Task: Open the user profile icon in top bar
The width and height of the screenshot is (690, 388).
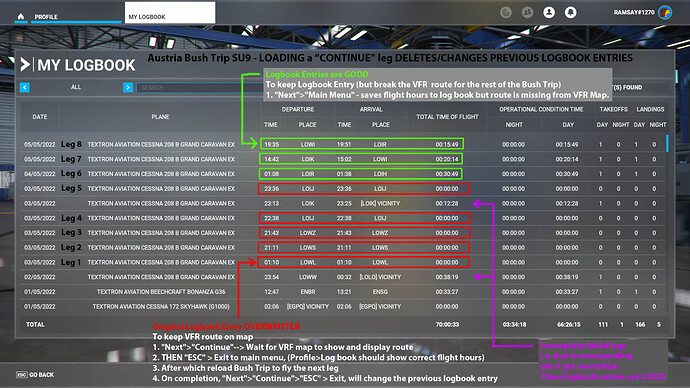Action: pyautogui.click(x=549, y=12)
